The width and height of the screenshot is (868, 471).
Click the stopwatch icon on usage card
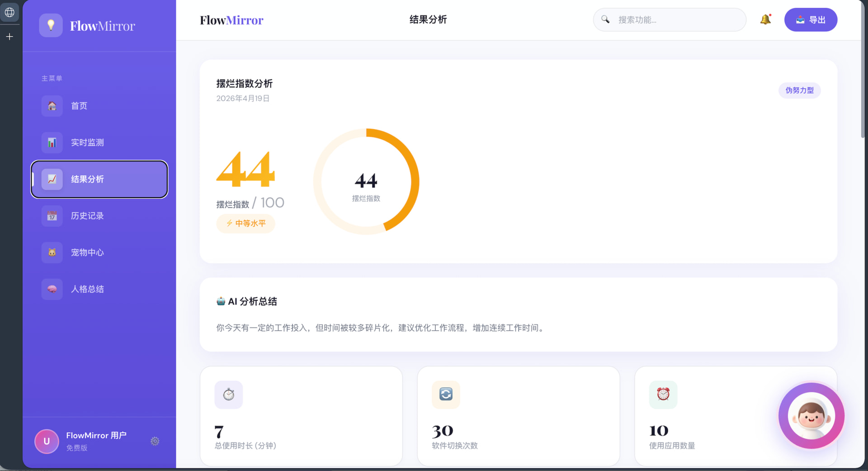tap(228, 395)
